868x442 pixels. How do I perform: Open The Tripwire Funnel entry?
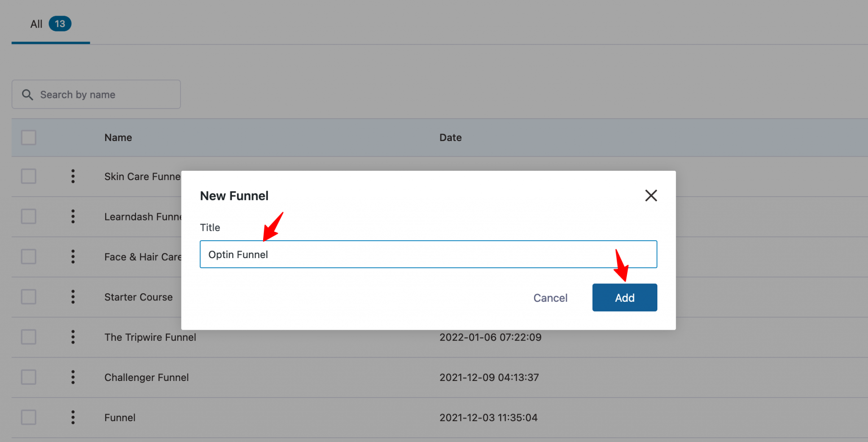click(150, 337)
